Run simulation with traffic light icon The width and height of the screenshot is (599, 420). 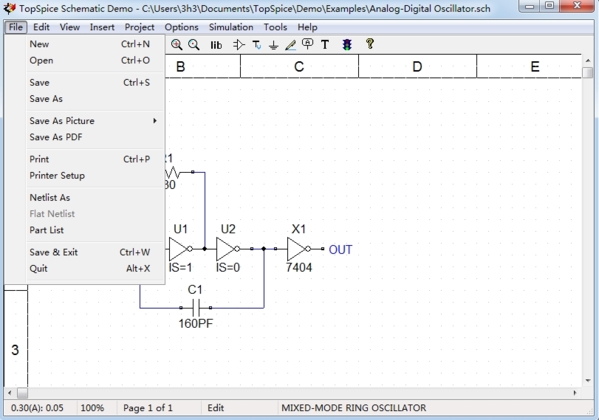click(347, 45)
